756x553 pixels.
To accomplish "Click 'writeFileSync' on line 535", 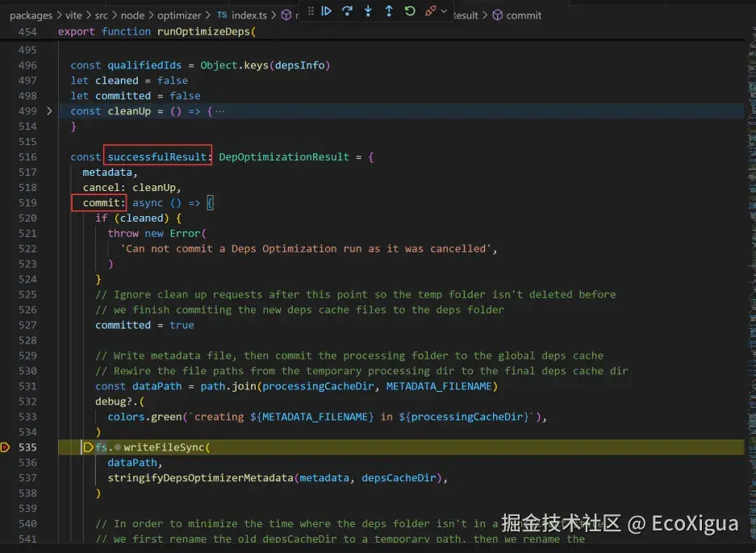I will tap(164, 447).
